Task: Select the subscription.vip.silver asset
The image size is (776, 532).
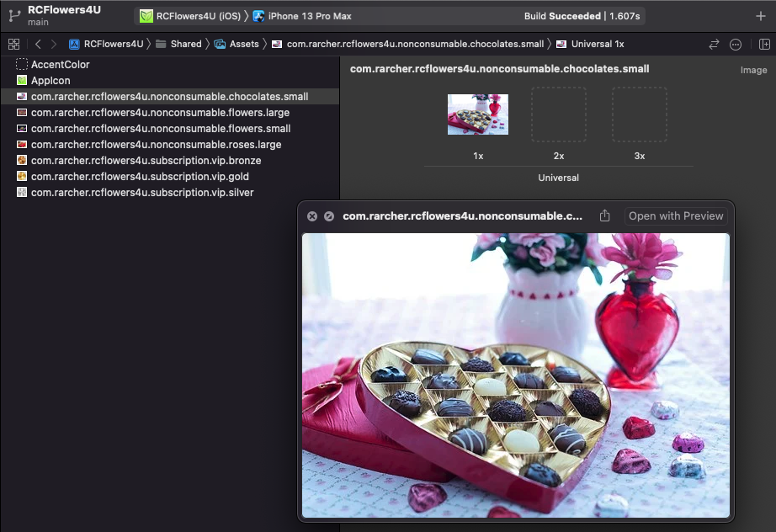Action: pyautogui.click(x=170, y=193)
